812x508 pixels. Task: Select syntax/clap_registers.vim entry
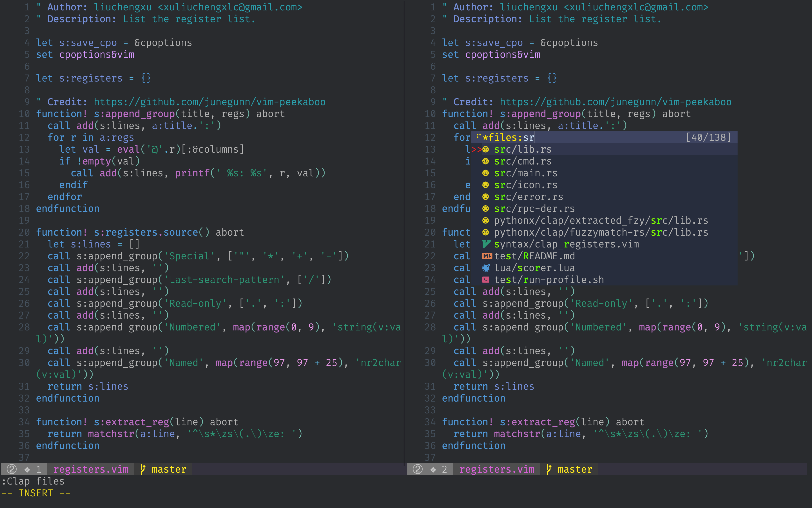pyautogui.click(x=604, y=244)
